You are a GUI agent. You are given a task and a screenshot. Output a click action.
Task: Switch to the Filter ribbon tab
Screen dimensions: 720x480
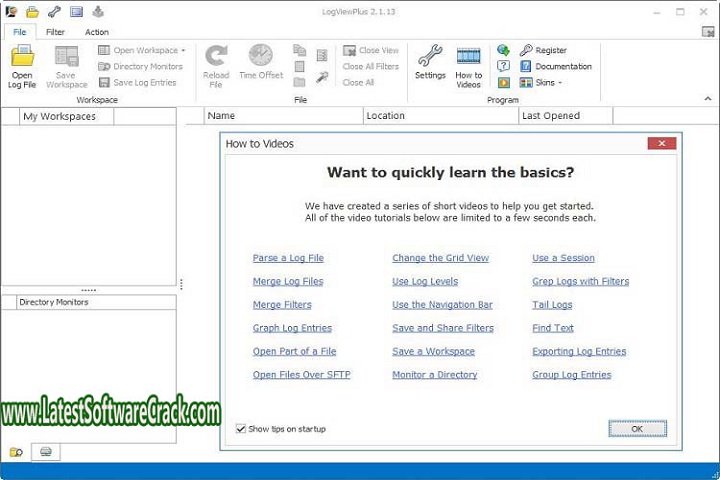pos(55,32)
